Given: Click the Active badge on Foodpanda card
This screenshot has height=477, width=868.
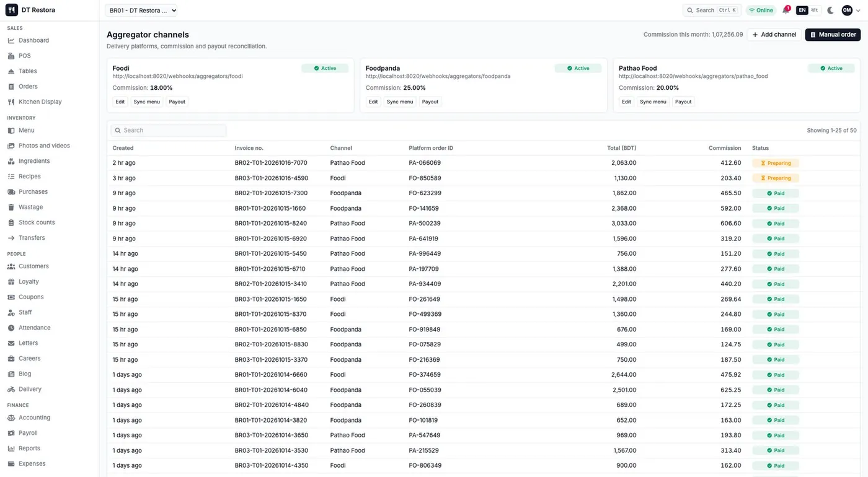Looking at the screenshot, I should [x=578, y=68].
